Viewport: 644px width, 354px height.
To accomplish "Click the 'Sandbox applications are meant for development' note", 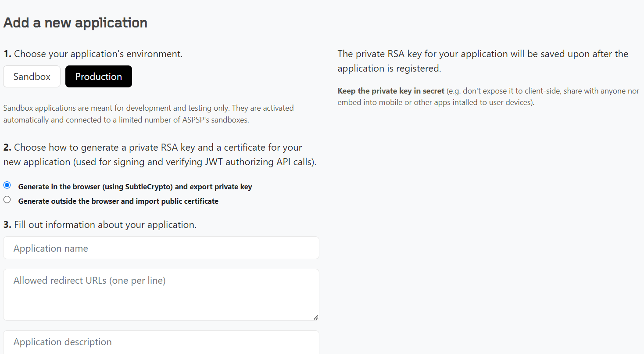I will 148,114.
